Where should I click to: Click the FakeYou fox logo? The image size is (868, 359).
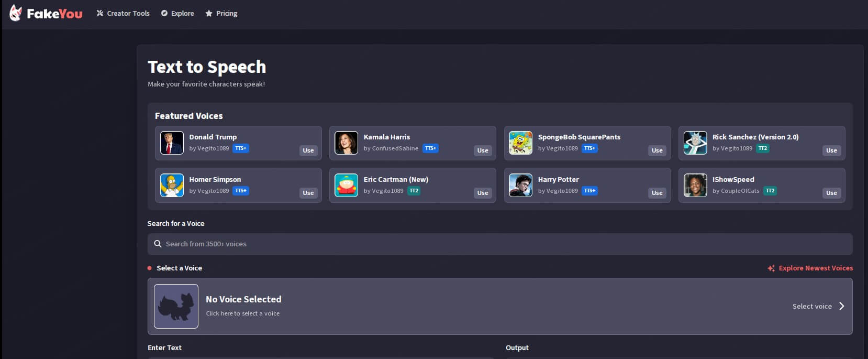point(16,13)
